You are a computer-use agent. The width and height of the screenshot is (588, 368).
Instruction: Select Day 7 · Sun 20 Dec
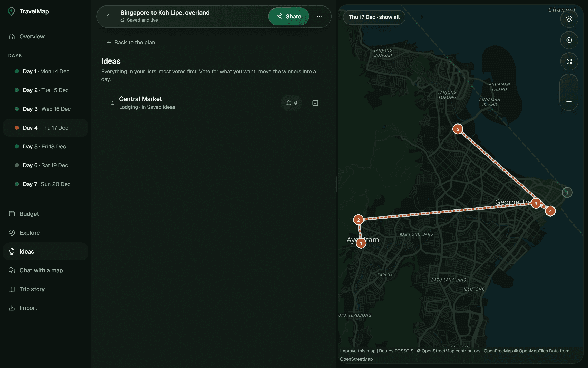(46, 184)
